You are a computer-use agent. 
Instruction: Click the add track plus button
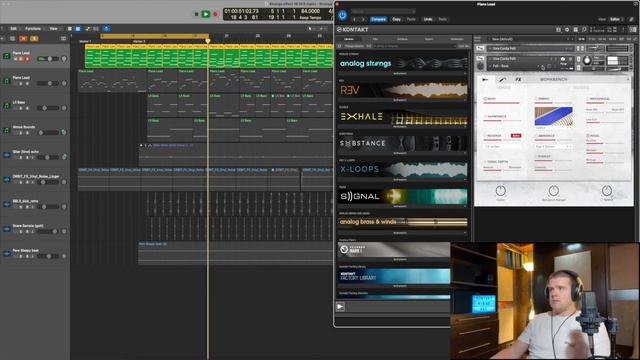click(2, 38)
